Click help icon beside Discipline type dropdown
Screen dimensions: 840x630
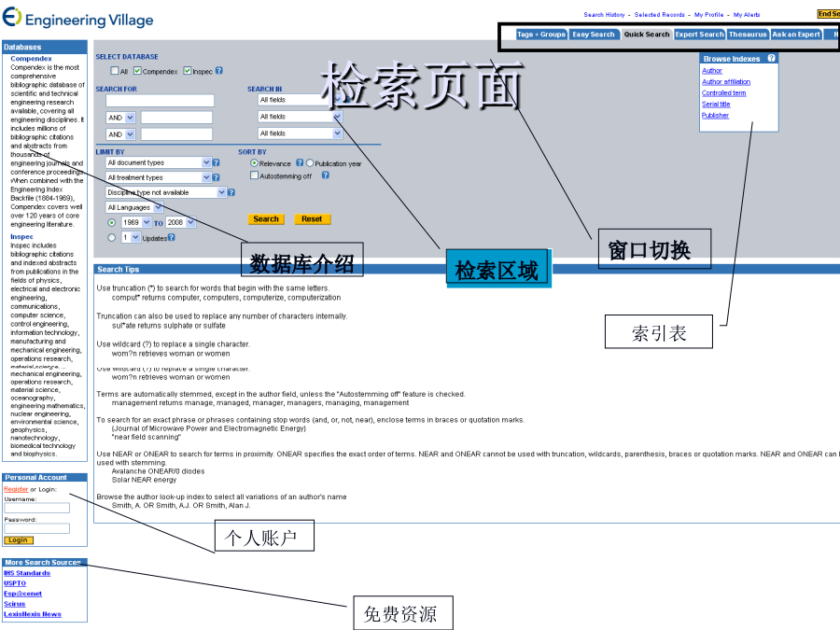(231, 192)
